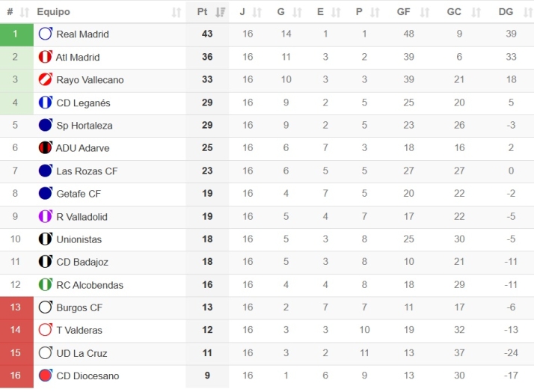Click the RC Alcobendas green crest icon
Image resolution: width=534 pixels, height=392 pixels.
tap(45, 285)
